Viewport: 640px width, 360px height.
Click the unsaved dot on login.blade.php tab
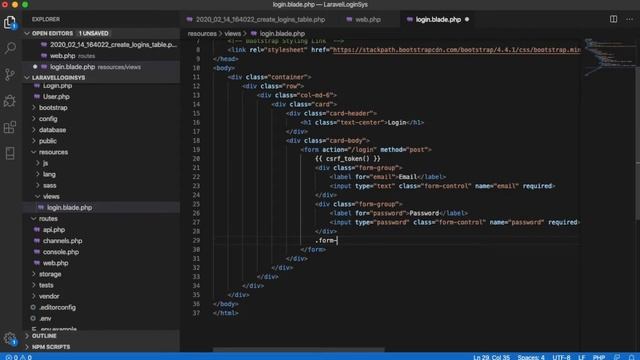point(467,19)
